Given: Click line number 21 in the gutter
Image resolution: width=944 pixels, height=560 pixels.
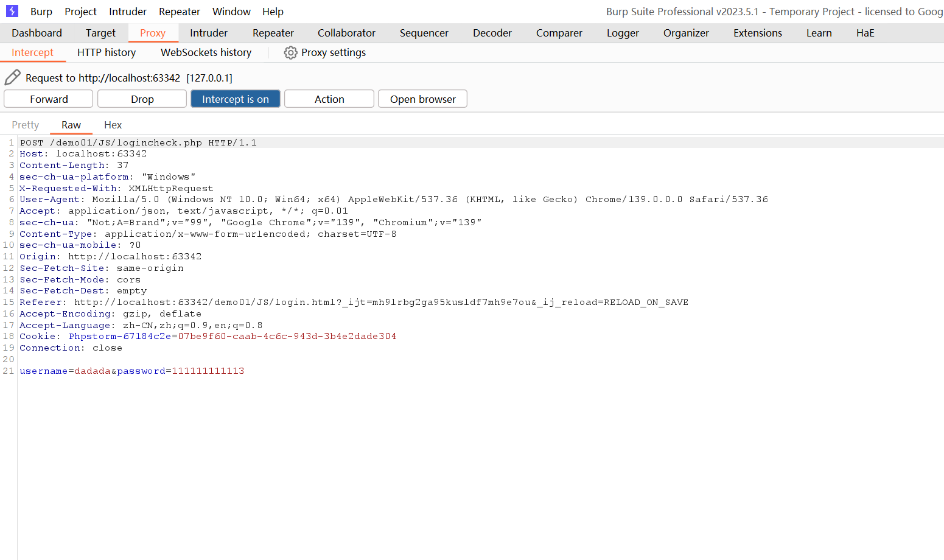Looking at the screenshot, I should pyautogui.click(x=9, y=371).
